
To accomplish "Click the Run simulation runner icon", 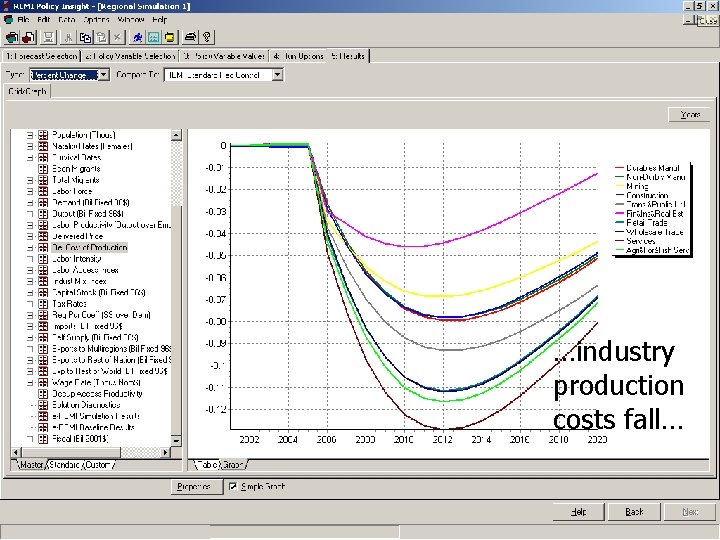I will [x=137, y=37].
